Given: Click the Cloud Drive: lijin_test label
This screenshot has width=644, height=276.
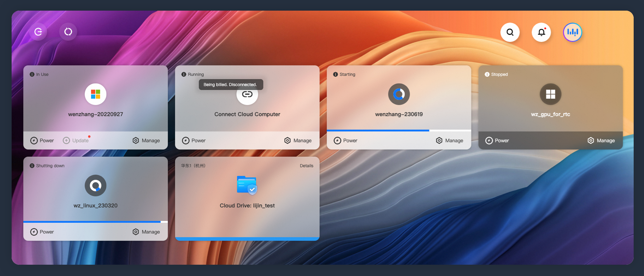Looking at the screenshot, I should [x=247, y=206].
